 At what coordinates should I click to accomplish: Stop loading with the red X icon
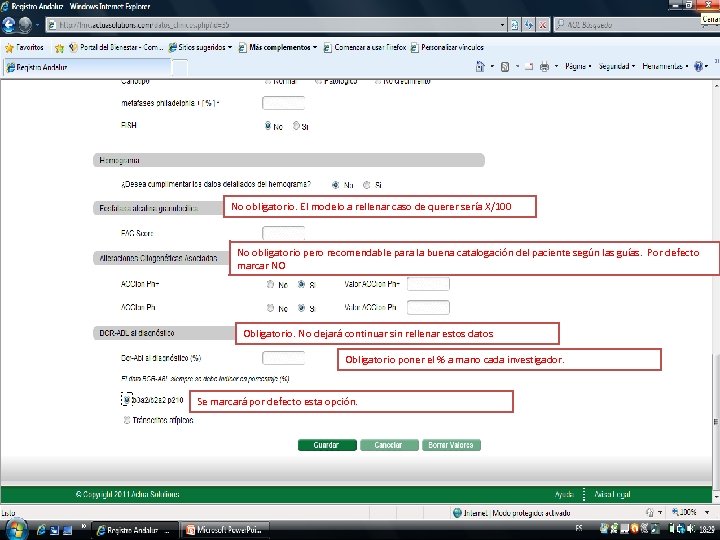pyautogui.click(x=543, y=25)
